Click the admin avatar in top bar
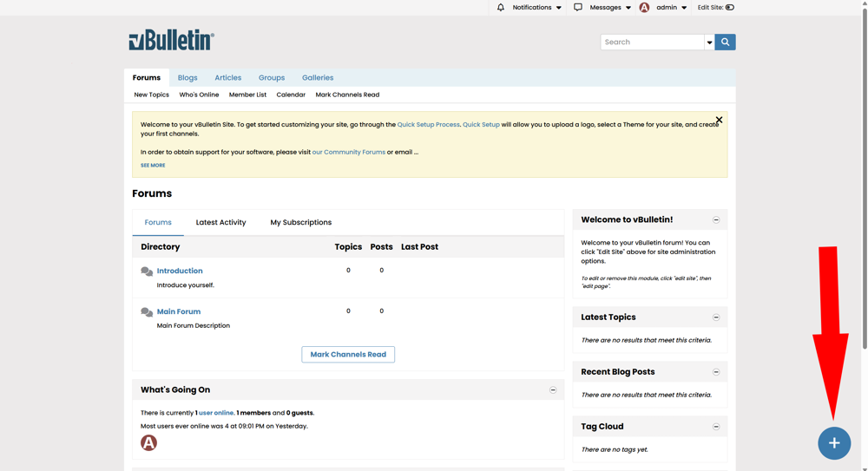The width and height of the screenshot is (868, 471). 644,7
